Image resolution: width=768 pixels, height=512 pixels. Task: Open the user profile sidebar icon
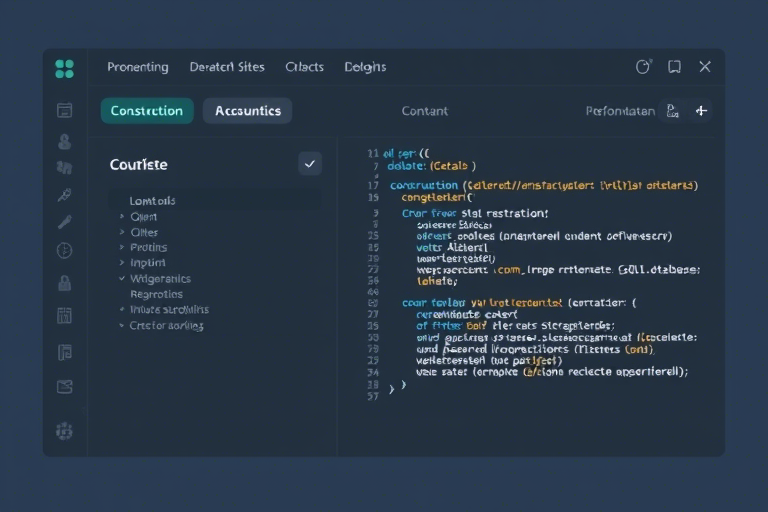click(x=65, y=142)
